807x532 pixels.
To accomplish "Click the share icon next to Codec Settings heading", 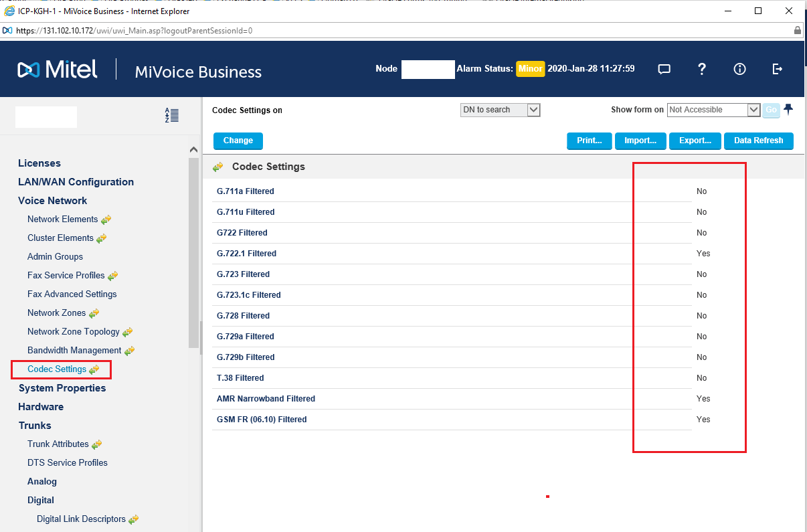I will 218,167.
